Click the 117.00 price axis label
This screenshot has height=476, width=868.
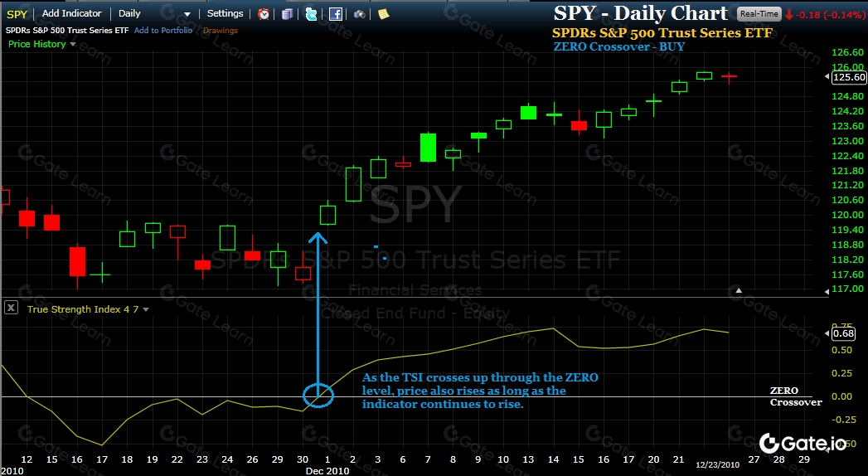point(847,289)
